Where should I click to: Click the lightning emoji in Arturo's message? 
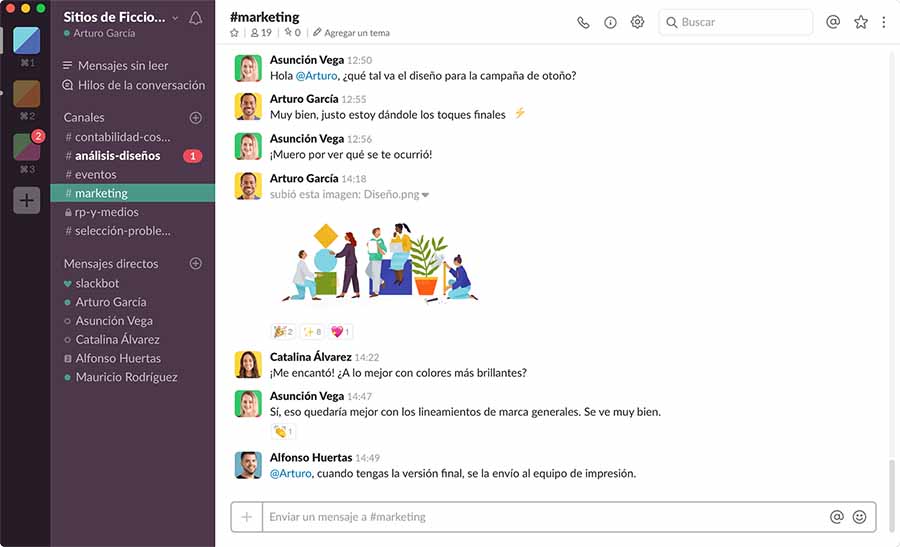click(x=519, y=113)
